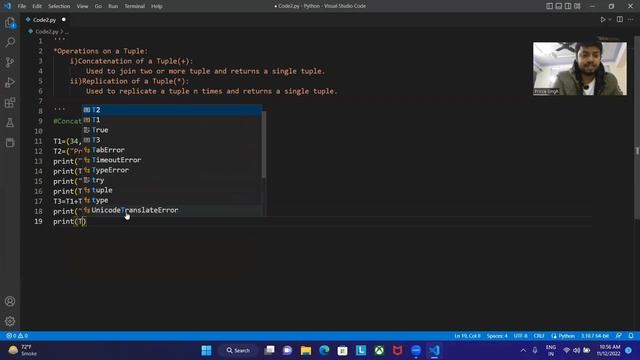Choose TypeError suggestion in autocomplete list
The image size is (640, 360).
pyautogui.click(x=172, y=170)
